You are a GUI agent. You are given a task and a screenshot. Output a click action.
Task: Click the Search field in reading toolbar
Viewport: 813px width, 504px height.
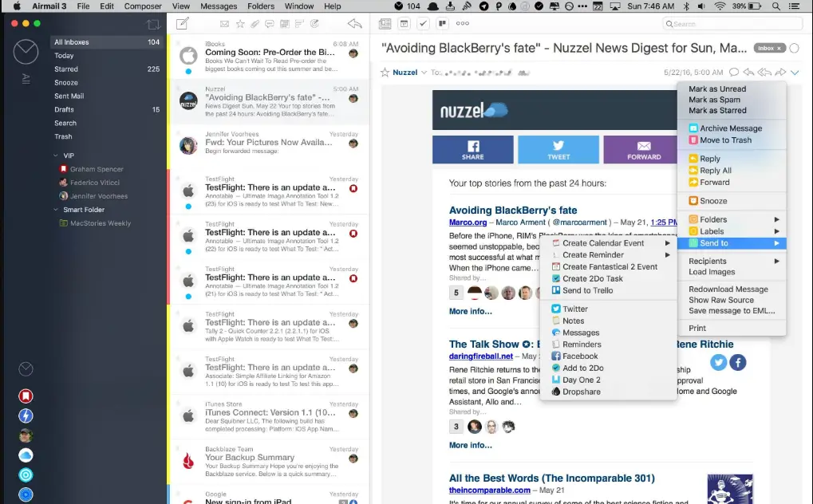pyautogui.click(x=732, y=24)
